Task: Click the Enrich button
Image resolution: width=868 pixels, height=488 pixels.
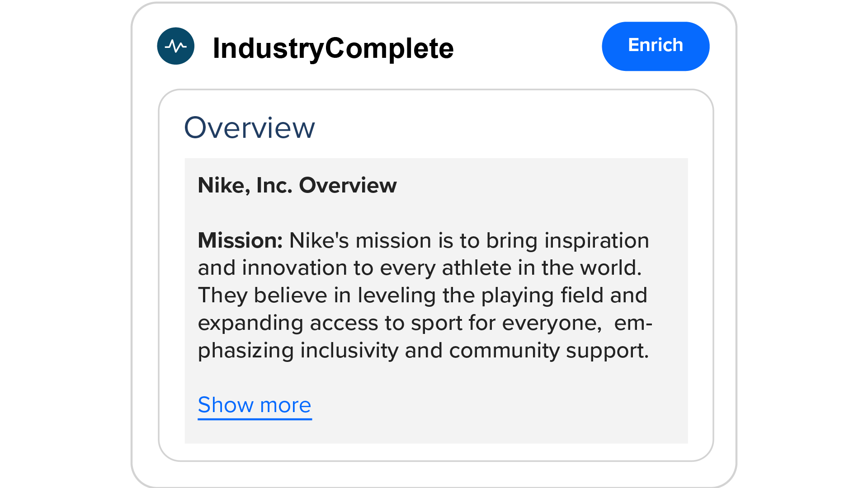Action: (656, 46)
